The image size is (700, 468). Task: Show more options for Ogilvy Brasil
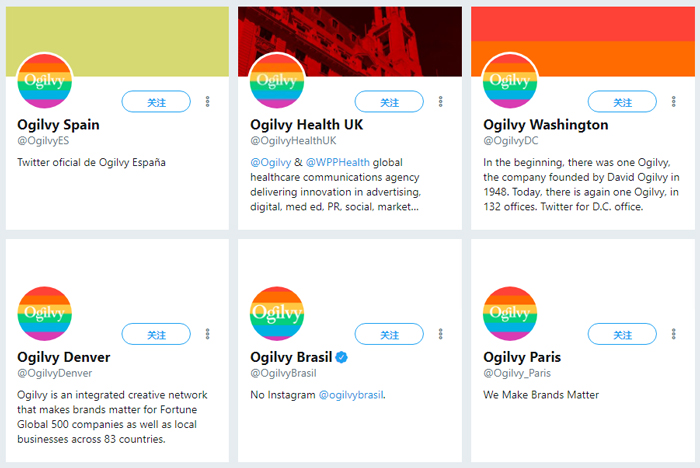pyautogui.click(x=441, y=334)
